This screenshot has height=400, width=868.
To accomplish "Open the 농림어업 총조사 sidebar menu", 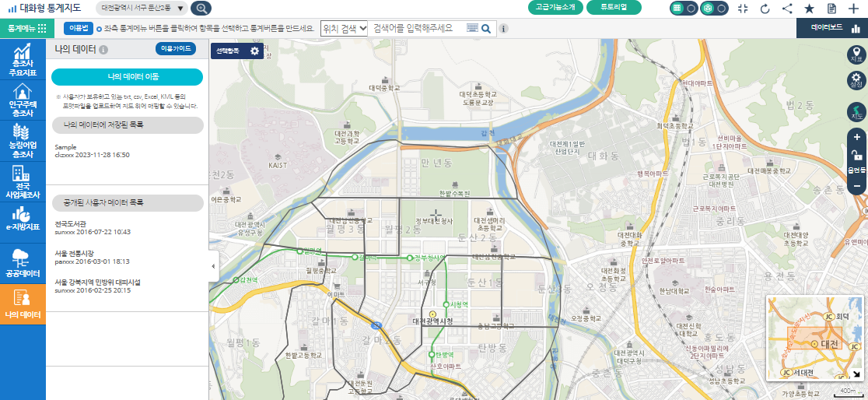I will coord(23,142).
